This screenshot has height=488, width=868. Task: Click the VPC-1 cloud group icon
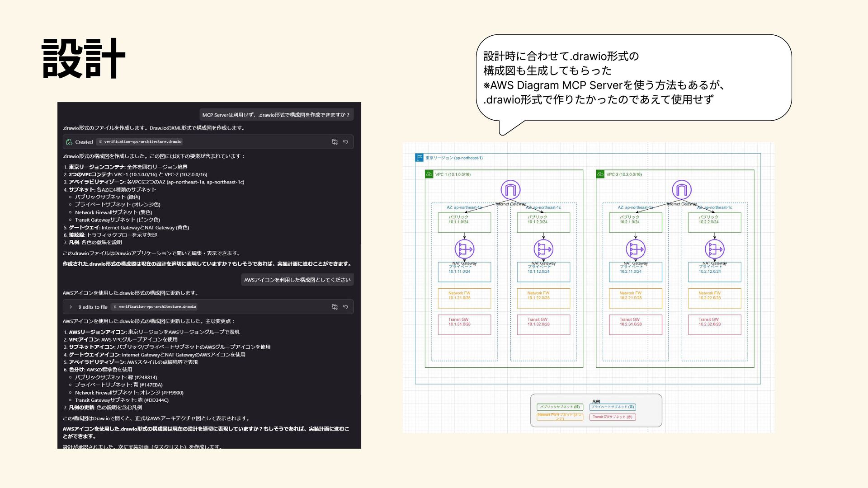[429, 174]
